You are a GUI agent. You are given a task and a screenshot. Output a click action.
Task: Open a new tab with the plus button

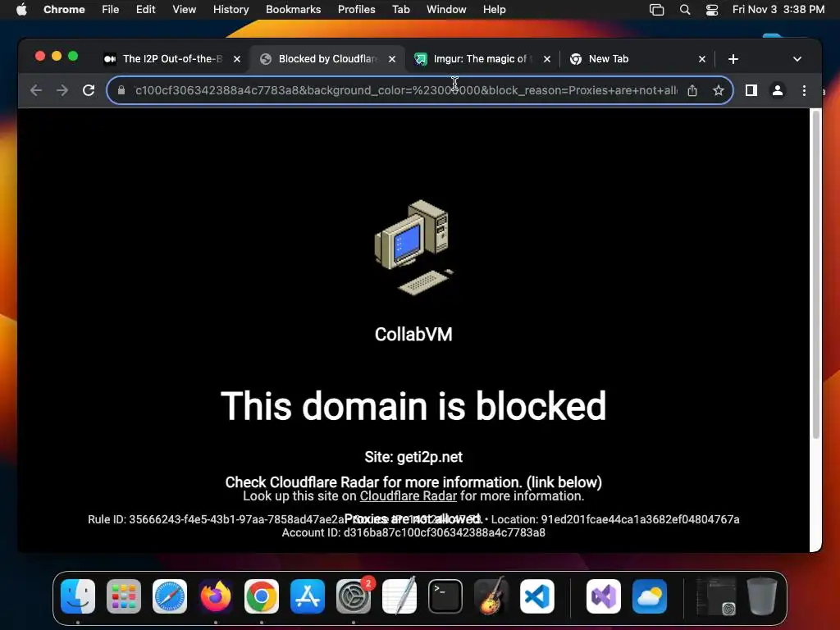pos(733,59)
